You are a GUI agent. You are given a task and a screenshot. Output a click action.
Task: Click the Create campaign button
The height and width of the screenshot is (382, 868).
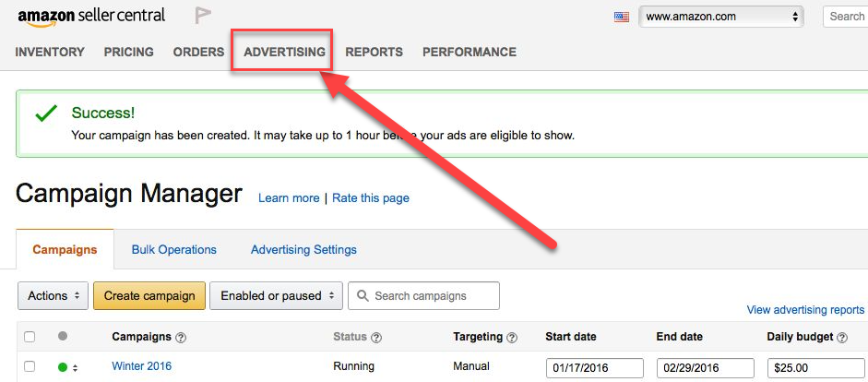[149, 295]
